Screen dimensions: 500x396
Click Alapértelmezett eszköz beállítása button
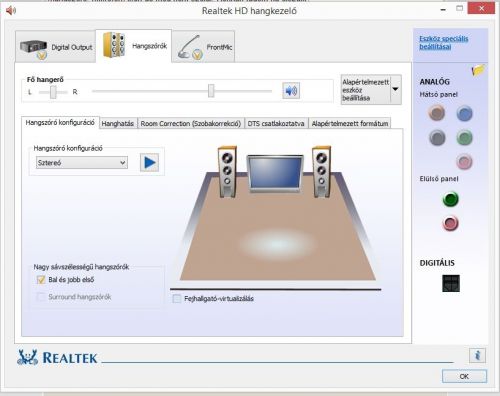(x=366, y=90)
